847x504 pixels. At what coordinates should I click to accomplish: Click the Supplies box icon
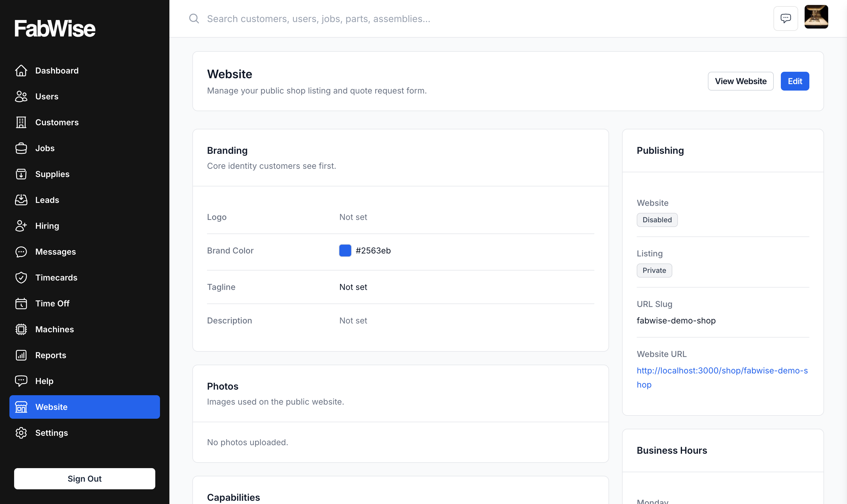[21, 174]
